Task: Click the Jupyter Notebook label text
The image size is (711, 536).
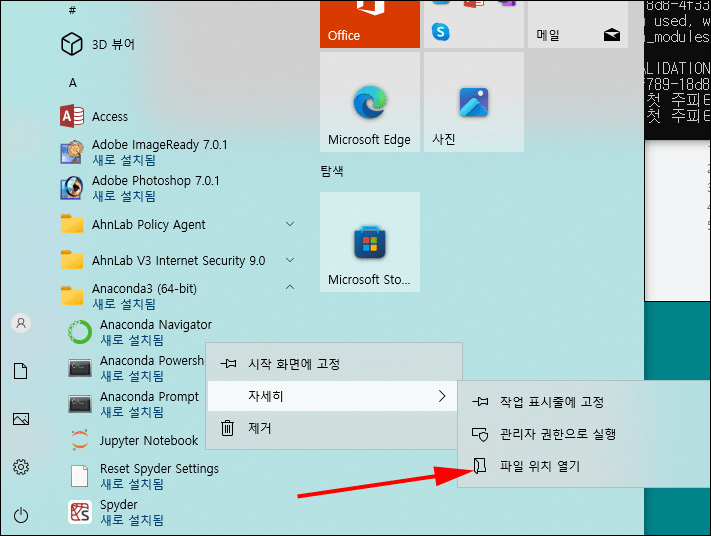Action: pos(149,440)
